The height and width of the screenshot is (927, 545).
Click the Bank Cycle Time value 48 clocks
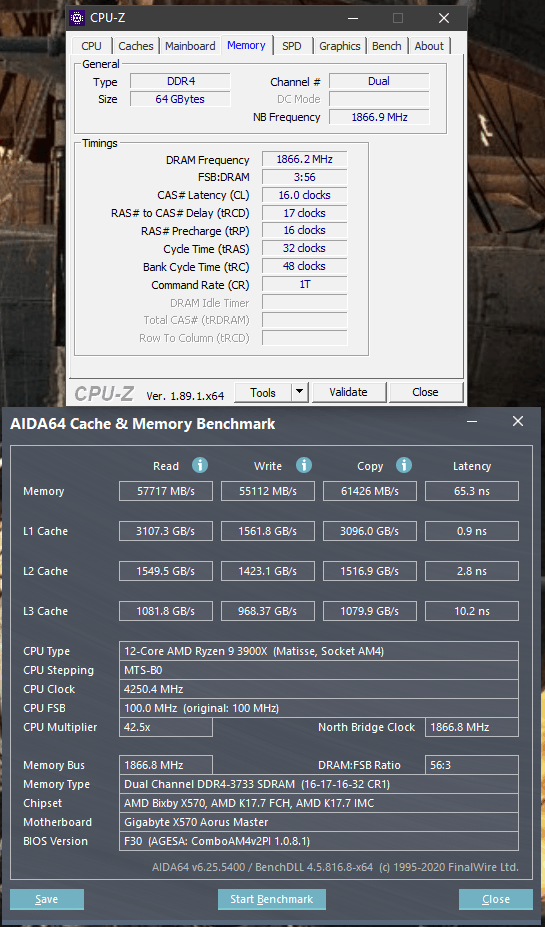click(304, 266)
